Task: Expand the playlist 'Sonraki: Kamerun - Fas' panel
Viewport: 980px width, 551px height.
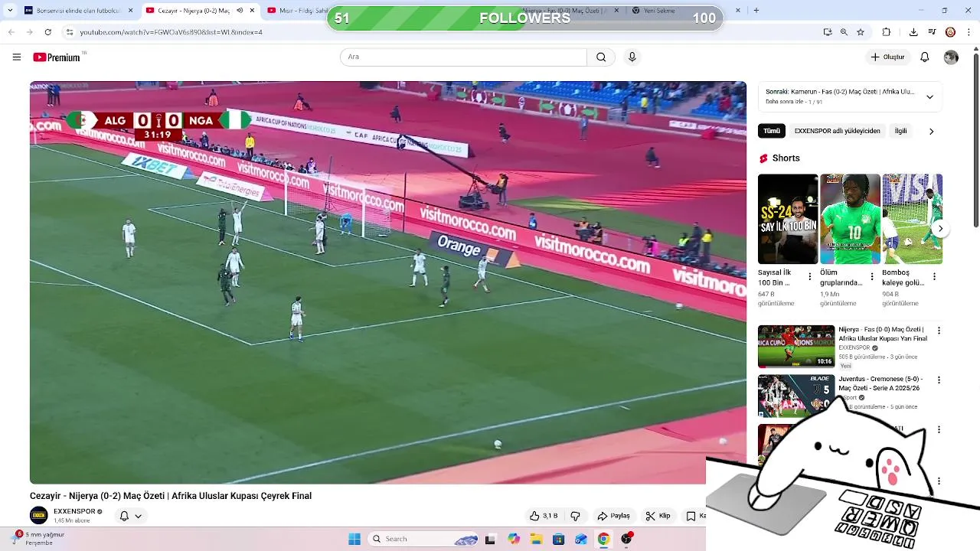Action: [850, 96]
